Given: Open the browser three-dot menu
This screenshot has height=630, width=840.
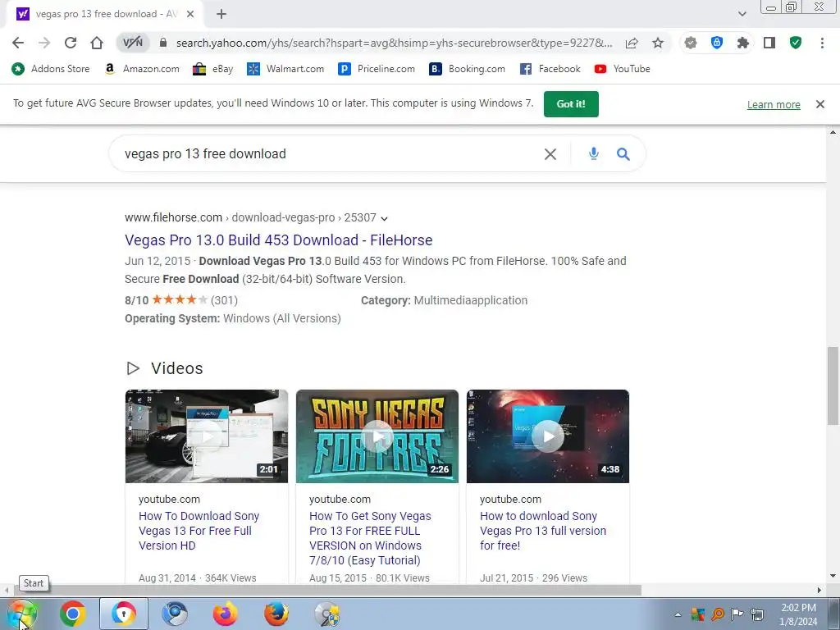Looking at the screenshot, I should click(x=822, y=43).
